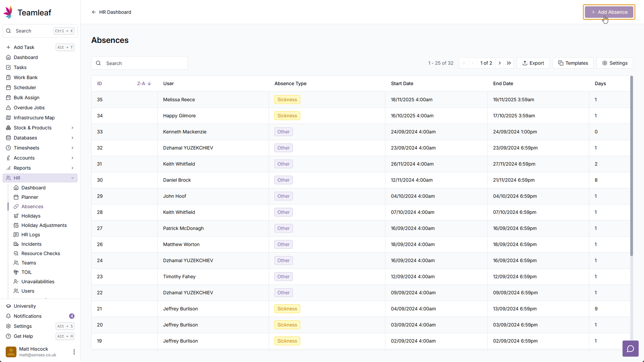The height and width of the screenshot is (362, 644).
Task: Click the Teamleaf logo icon
Action: (8, 12)
